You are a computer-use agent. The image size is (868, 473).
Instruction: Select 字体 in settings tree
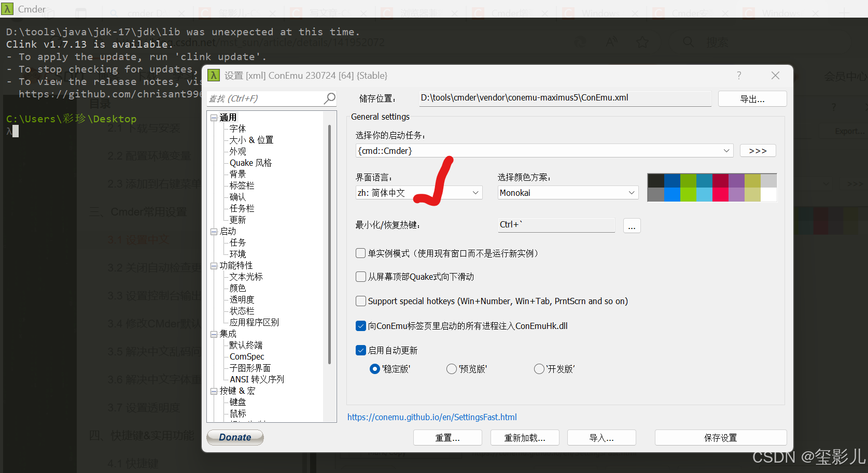click(238, 128)
